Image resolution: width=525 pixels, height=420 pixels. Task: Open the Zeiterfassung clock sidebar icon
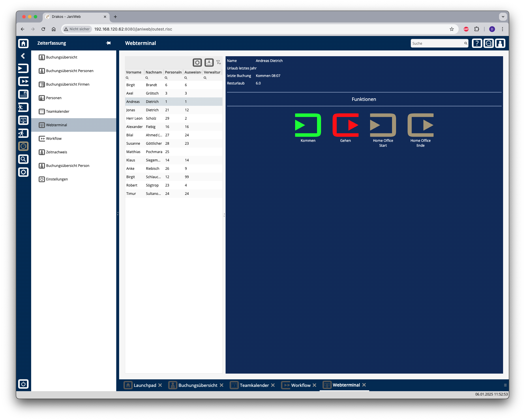(x=23, y=146)
